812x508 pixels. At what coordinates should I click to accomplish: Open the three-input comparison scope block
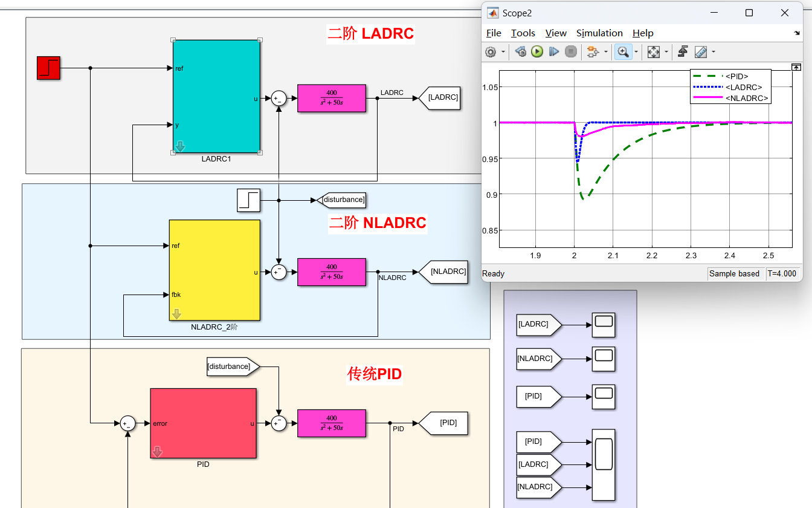[x=604, y=464]
